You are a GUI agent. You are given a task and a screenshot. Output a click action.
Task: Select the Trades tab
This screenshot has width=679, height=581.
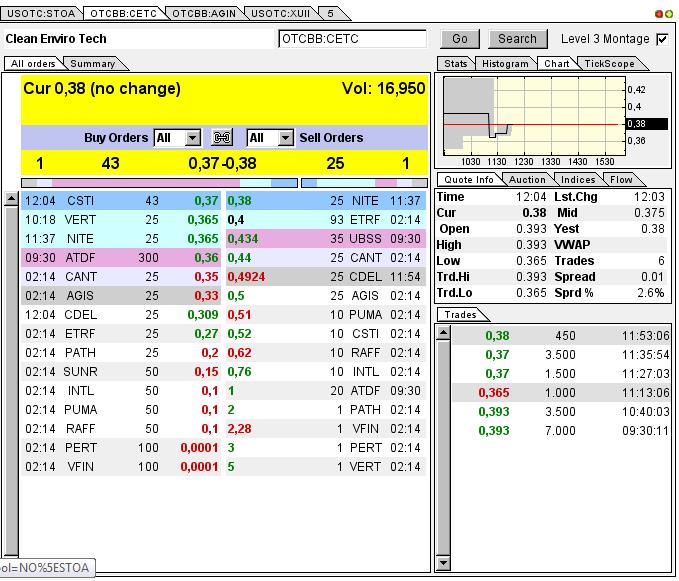click(460, 315)
